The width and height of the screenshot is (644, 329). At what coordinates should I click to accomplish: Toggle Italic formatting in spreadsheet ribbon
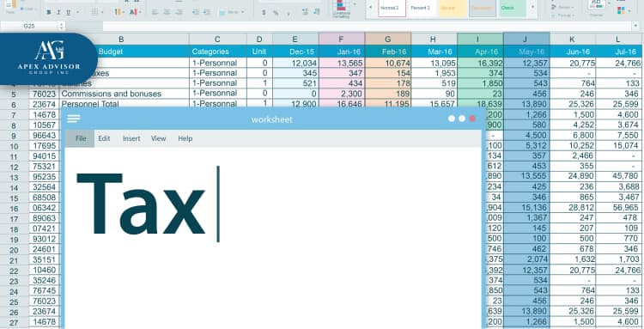pos(58,12)
